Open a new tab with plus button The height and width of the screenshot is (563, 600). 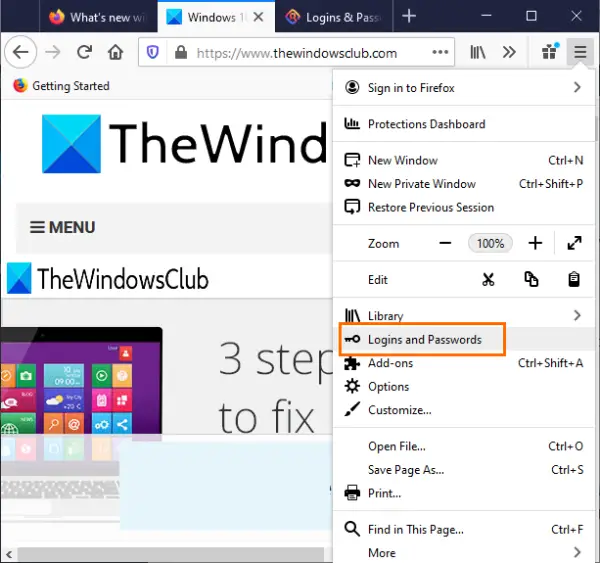pos(409,16)
